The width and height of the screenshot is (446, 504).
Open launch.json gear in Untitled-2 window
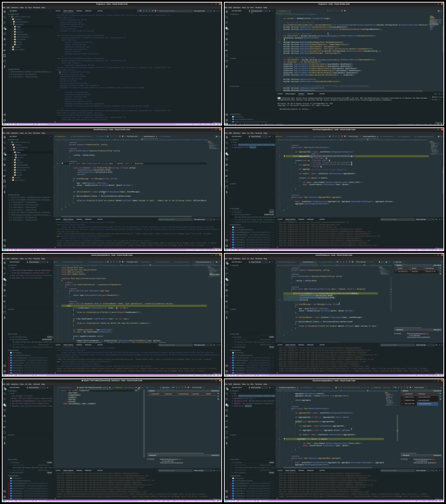[x=48, y=387]
